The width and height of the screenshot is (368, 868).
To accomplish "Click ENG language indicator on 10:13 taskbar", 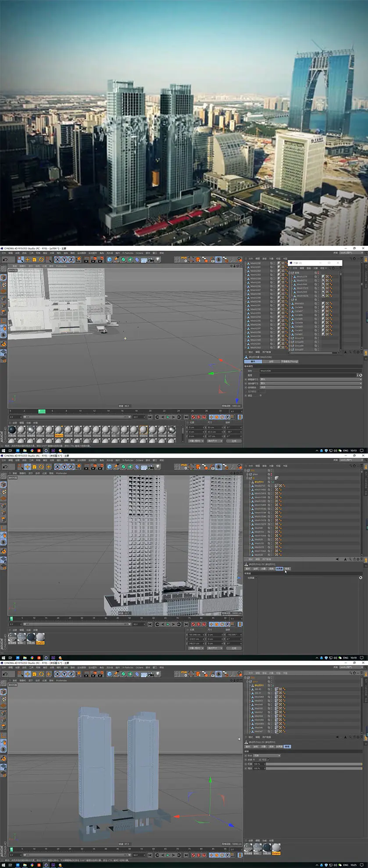I will tap(346, 450).
